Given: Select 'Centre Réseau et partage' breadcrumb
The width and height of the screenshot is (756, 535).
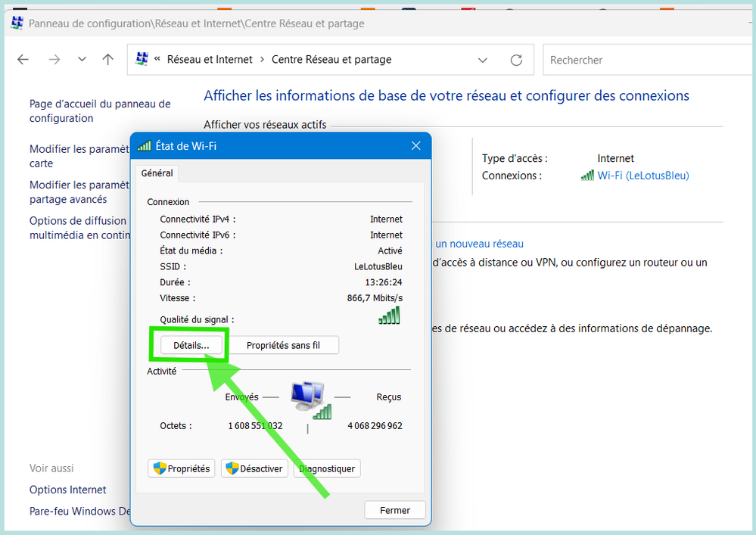Looking at the screenshot, I should coord(331,59).
